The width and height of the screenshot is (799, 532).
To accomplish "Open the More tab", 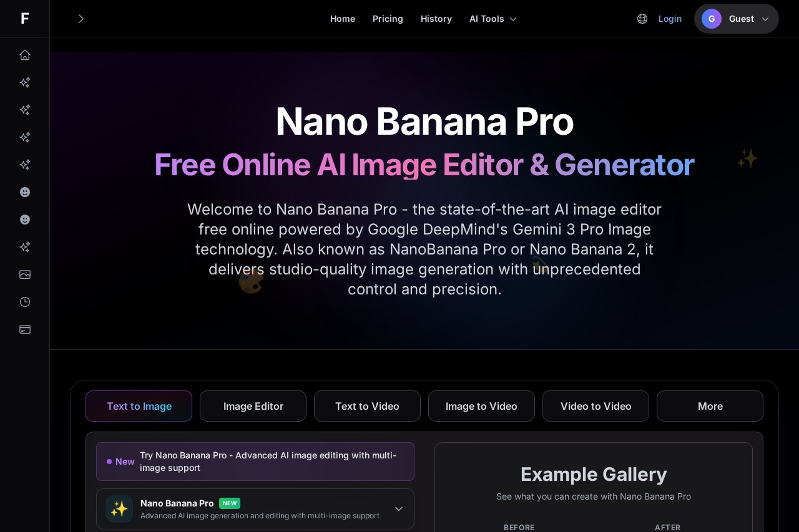I will point(710,406).
